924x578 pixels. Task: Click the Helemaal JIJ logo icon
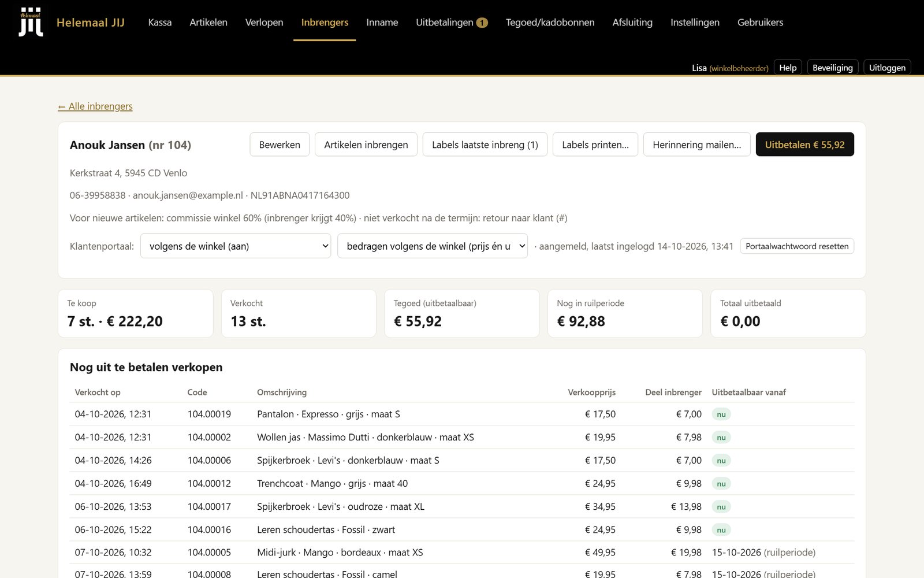coord(31,22)
